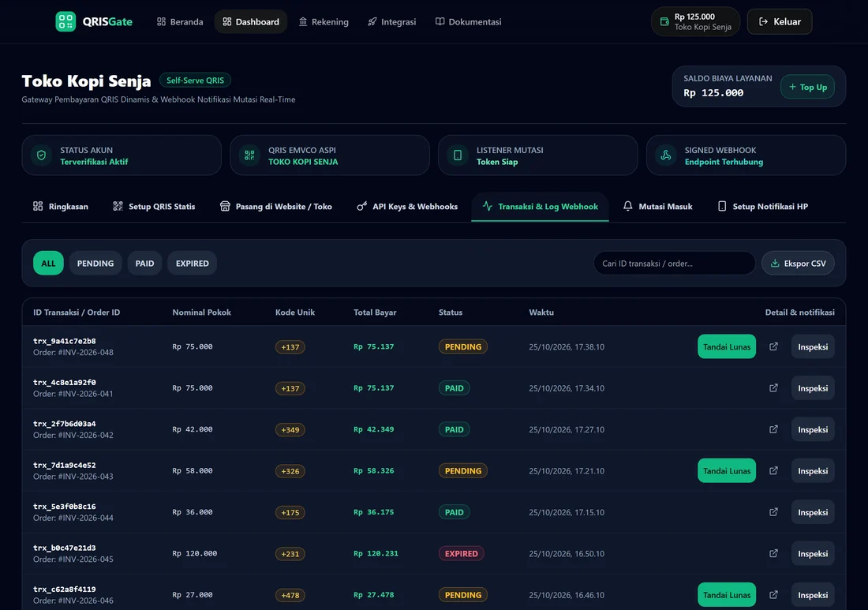Viewport: 868px width, 610px height.
Task: Go to Dashboard in top navigation
Action: 251,21
